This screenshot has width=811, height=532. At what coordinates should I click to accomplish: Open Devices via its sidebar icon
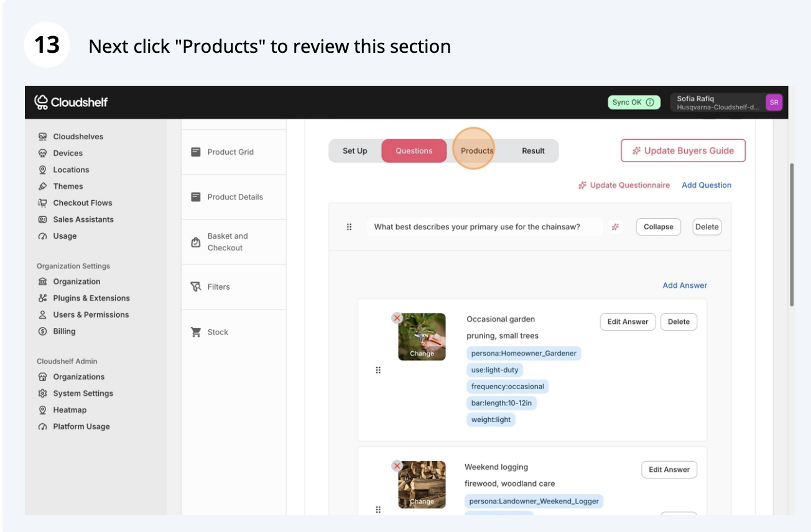(x=42, y=153)
